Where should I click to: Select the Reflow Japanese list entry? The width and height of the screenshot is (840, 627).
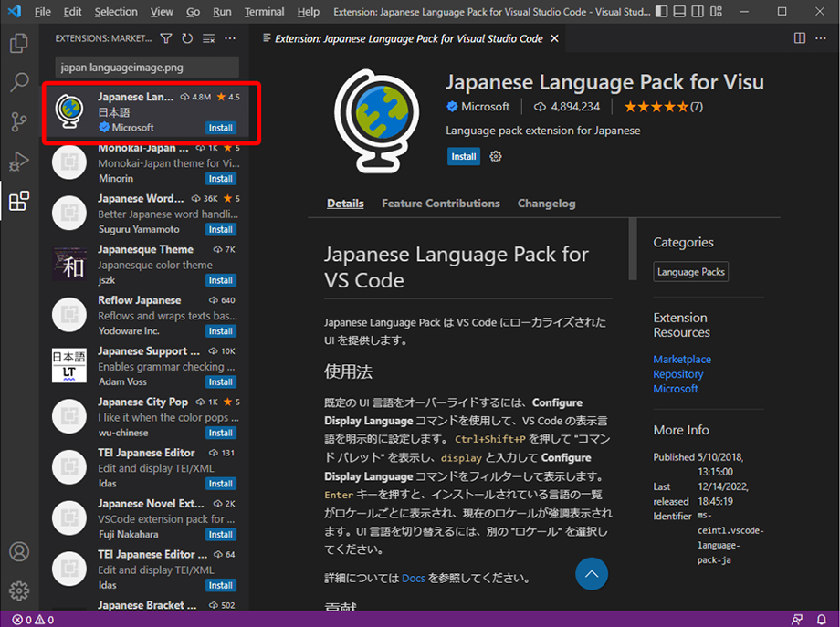(x=144, y=316)
